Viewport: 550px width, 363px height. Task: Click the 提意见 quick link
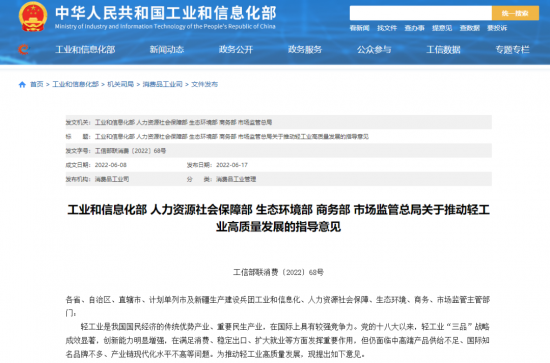point(442,28)
